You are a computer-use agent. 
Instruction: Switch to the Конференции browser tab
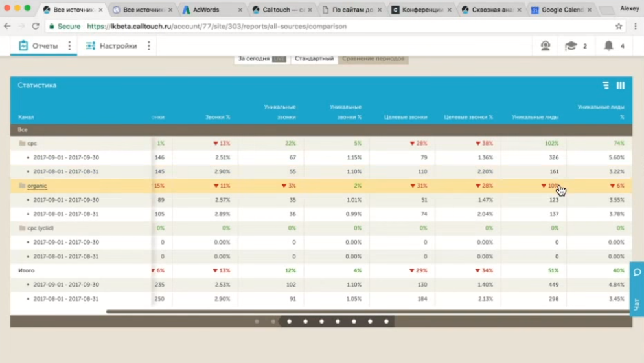click(x=422, y=10)
